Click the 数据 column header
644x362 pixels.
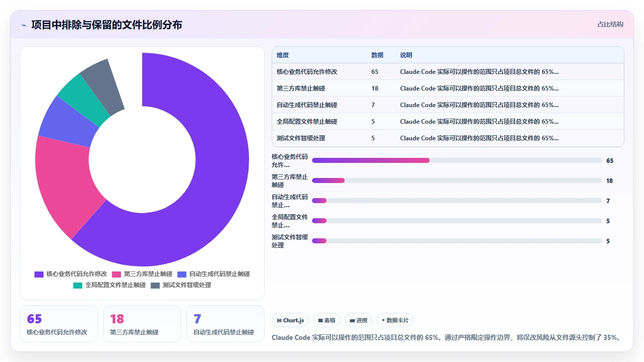[x=377, y=55]
